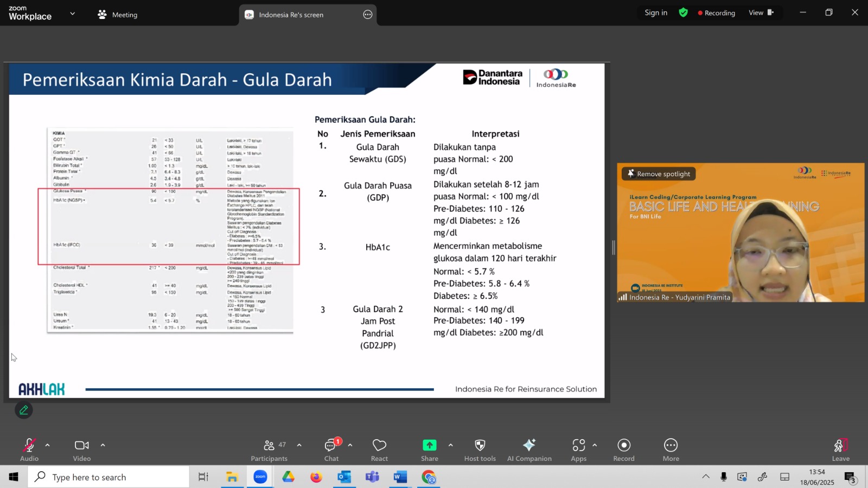Open Microsoft Teams from taskbar
Image resolution: width=868 pixels, height=488 pixels.
click(x=372, y=477)
